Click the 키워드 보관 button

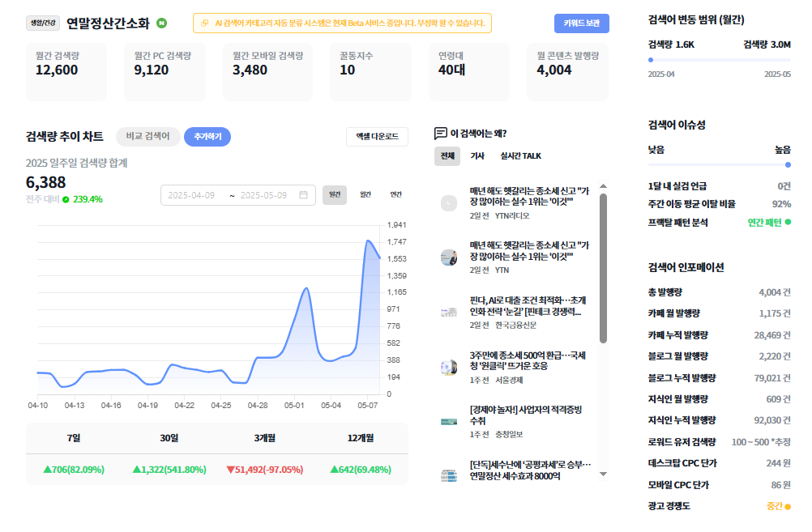[582, 23]
